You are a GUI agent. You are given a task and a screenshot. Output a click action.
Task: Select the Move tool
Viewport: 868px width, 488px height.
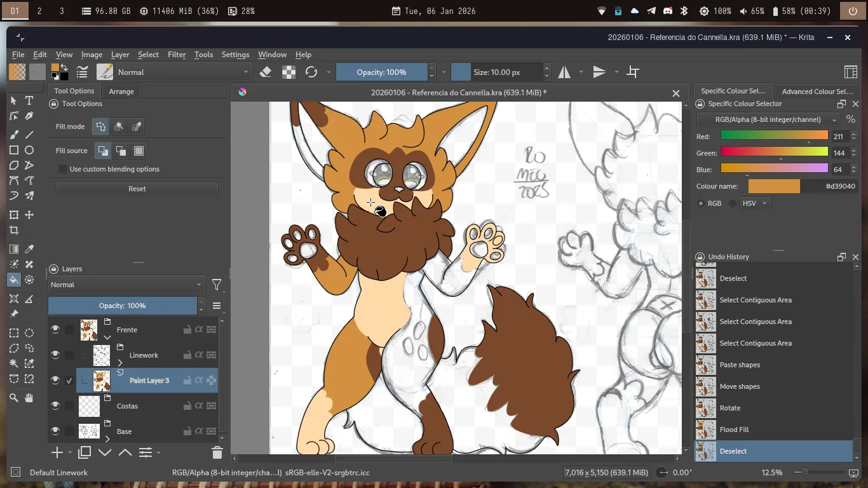click(29, 215)
